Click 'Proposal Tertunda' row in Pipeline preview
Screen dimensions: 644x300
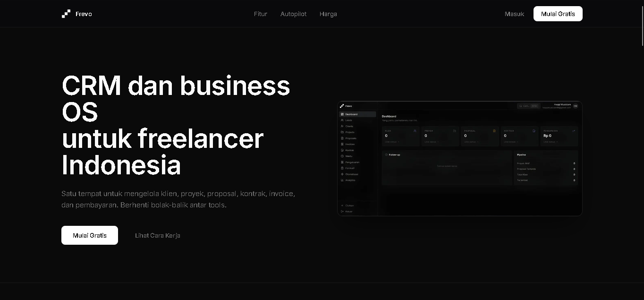pyautogui.click(x=546, y=169)
